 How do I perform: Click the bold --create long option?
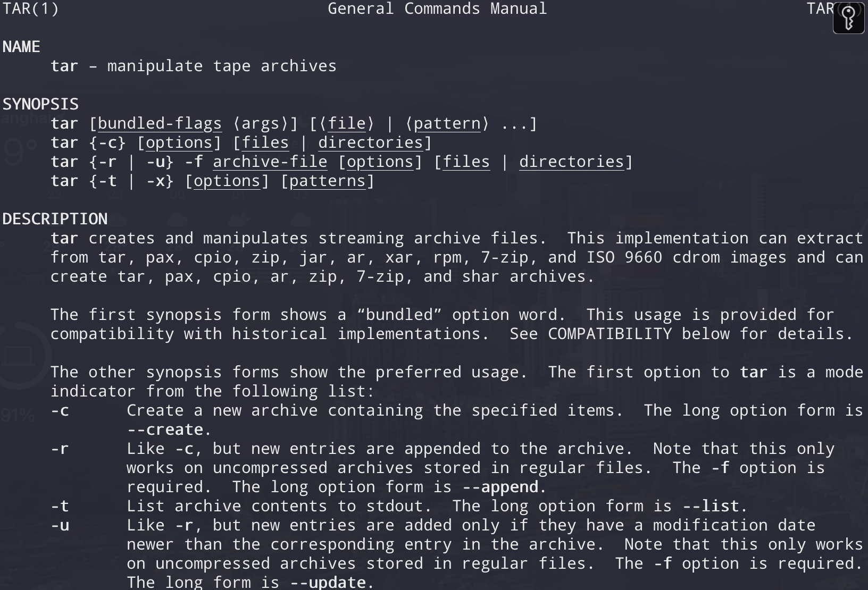(165, 430)
